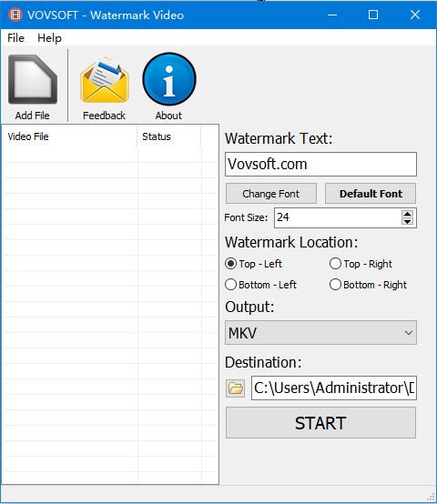
Task: Open the File menu
Action: point(15,38)
